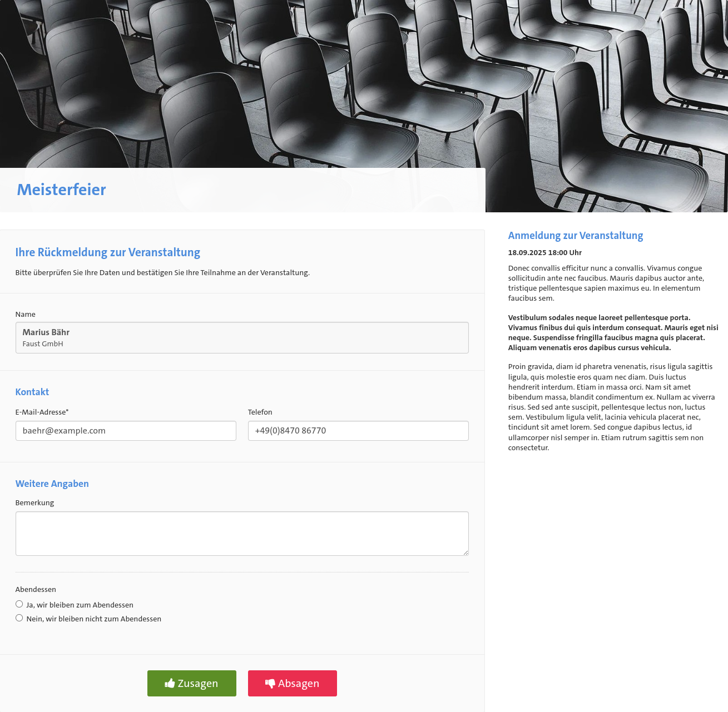728x712 pixels.
Task: Decline the event via the Absagen button
Action: coord(293,683)
